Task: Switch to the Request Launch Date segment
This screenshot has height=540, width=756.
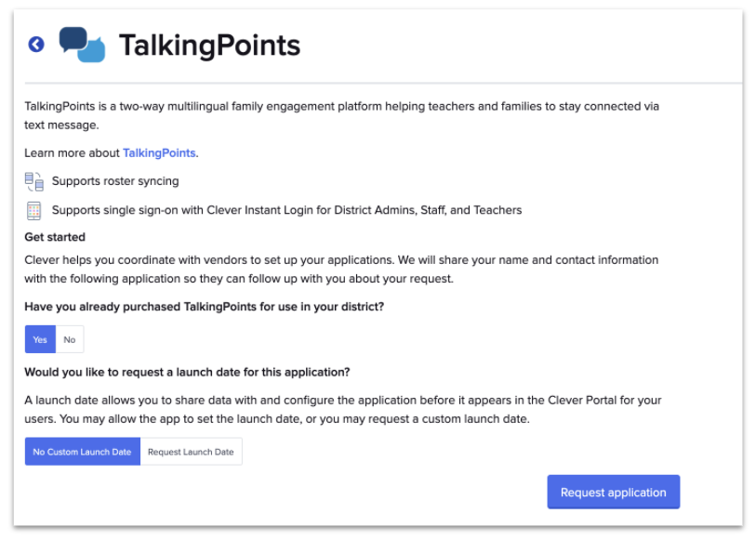Action: (191, 451)
